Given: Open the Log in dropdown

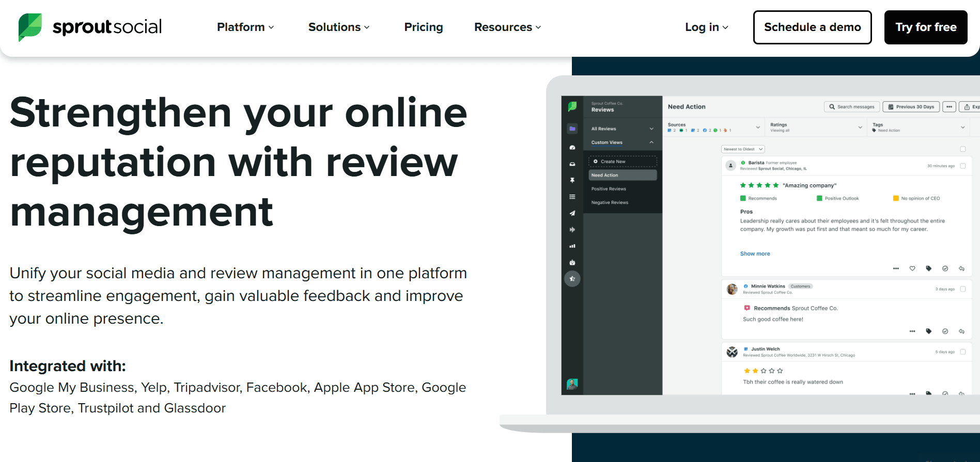Looking at the screenshot, I should click(706, 27).
